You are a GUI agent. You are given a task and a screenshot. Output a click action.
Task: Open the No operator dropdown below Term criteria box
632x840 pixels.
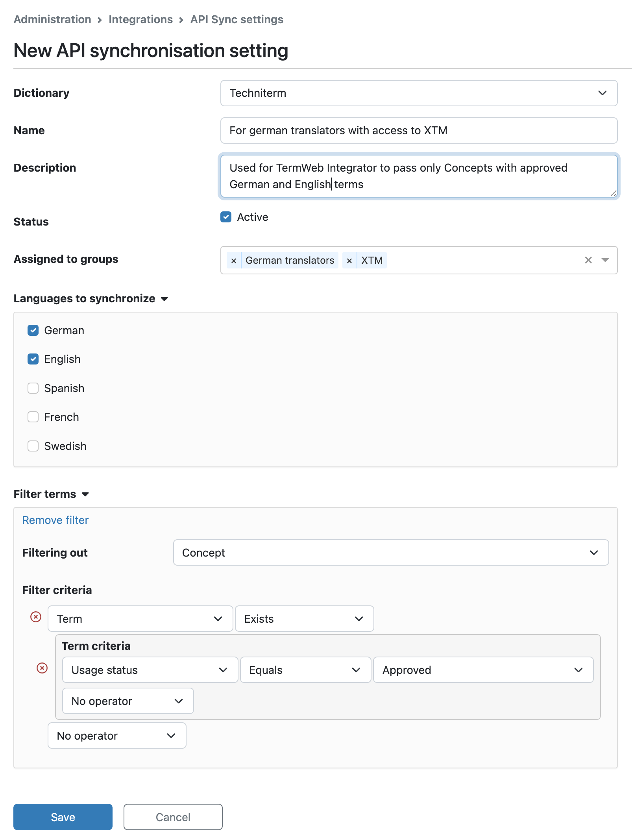click(117, 736)
